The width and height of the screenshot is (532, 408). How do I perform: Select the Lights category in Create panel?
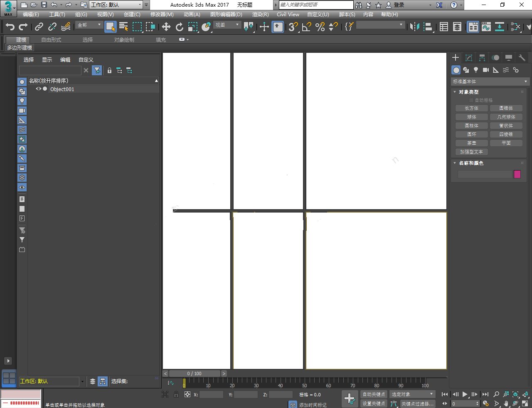pos(476,70)
